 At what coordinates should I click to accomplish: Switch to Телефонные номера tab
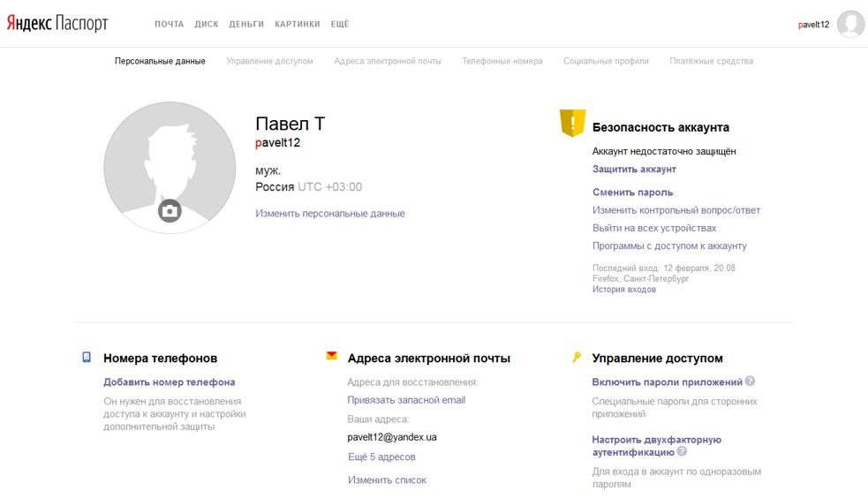[x=502, y=61]
